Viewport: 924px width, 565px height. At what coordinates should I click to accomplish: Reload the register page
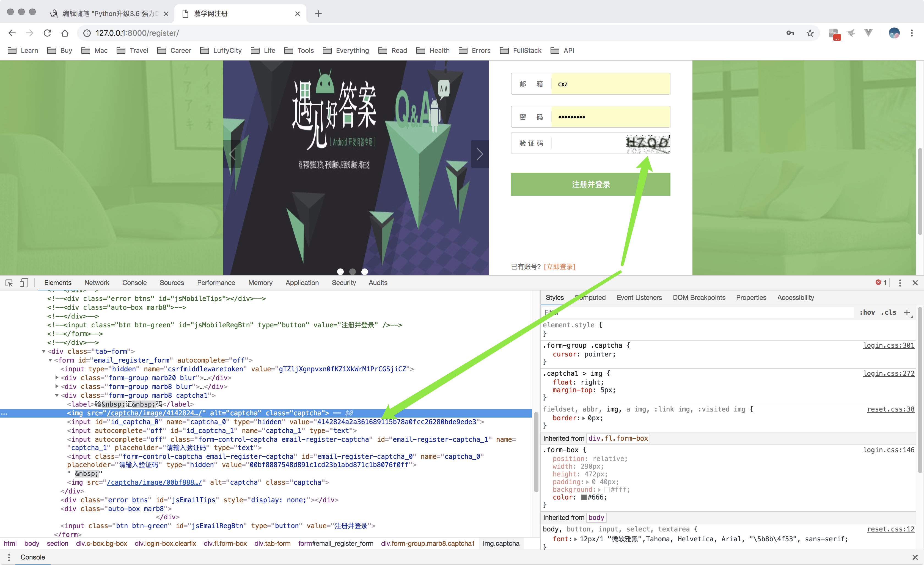point(47,33)
